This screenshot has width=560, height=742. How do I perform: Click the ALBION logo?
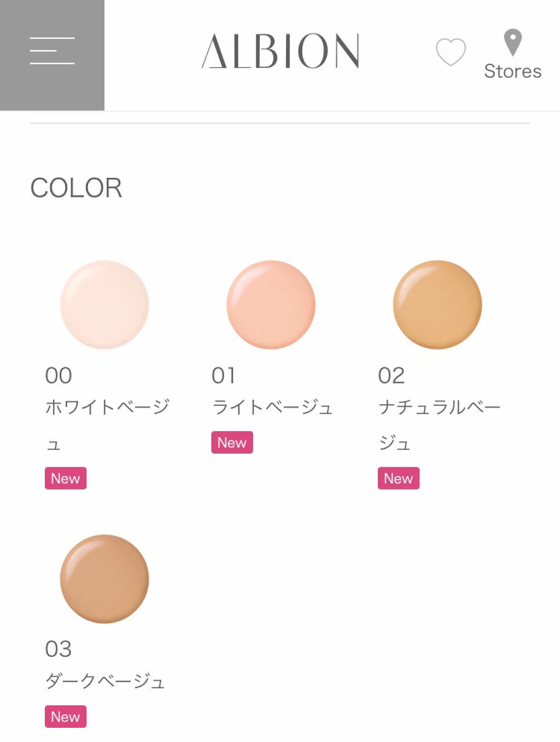click(x=280, y=51)
